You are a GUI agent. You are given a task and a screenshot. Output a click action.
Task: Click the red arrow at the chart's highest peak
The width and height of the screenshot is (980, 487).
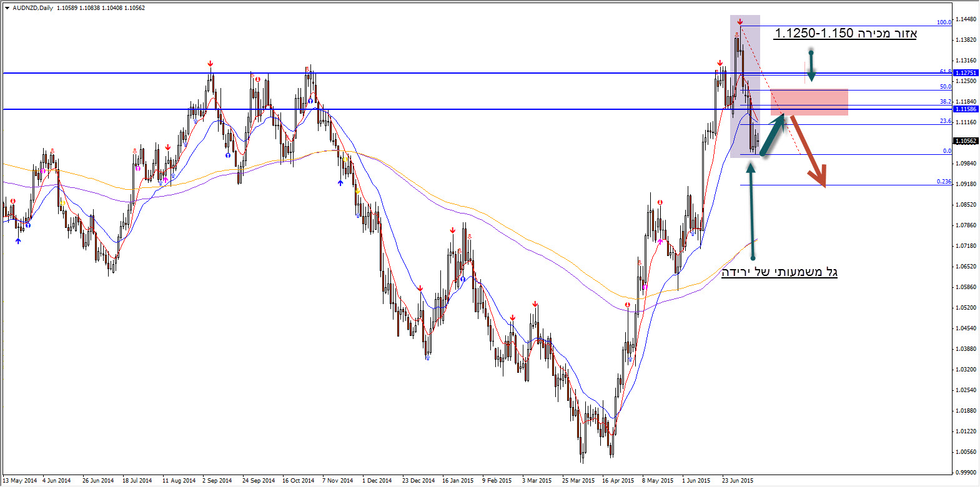point(740,22)
